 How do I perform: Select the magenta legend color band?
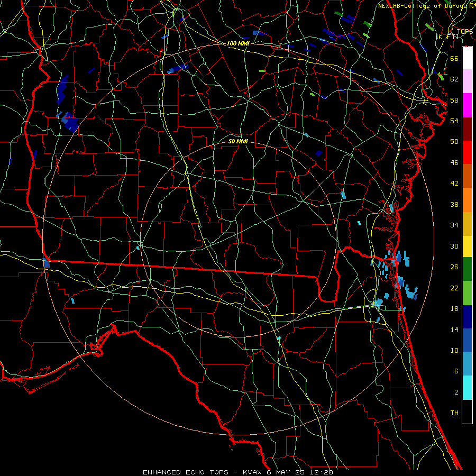[467, 105]
